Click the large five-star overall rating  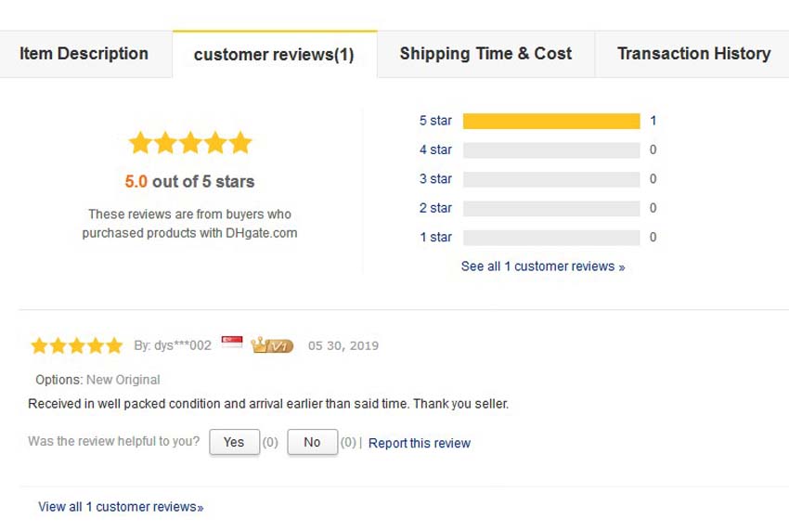click(190, 143)
